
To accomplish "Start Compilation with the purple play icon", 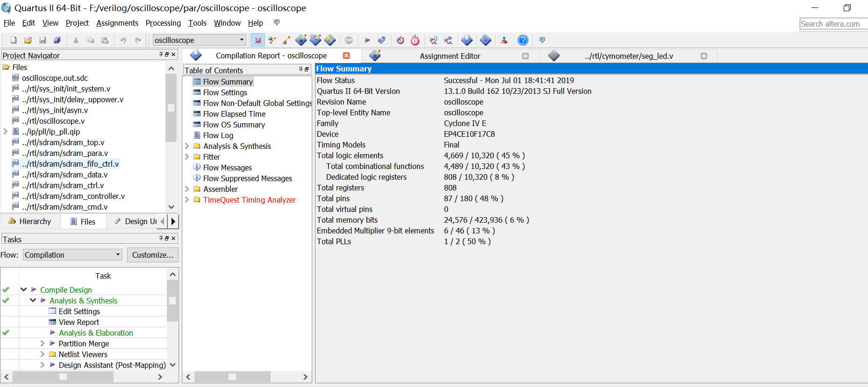I will pos(367,40).
